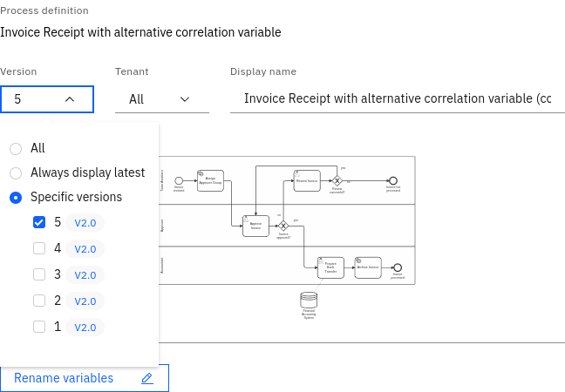Image resolution: width=565 pixels, height=392 pixels.
Task: Click the Financial Accounting System datastore icon
Action: click(x=309, y=299)
